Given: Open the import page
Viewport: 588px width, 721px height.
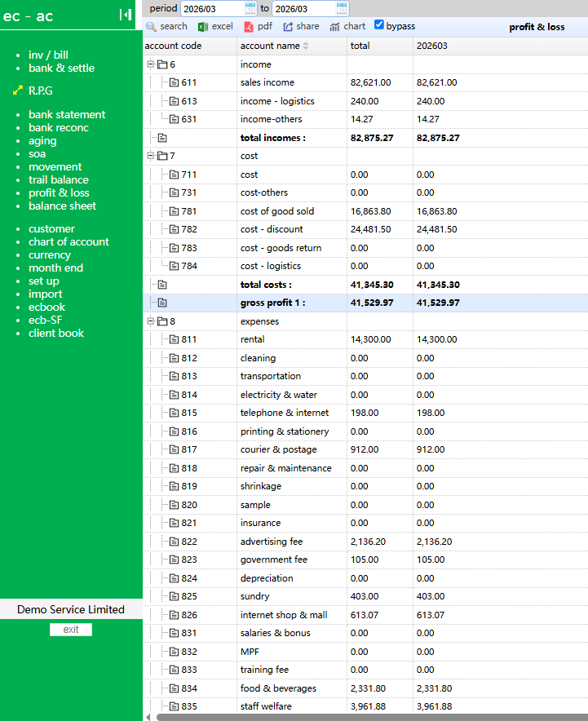Looking at the screenshot, I should [x=45, y=294].
